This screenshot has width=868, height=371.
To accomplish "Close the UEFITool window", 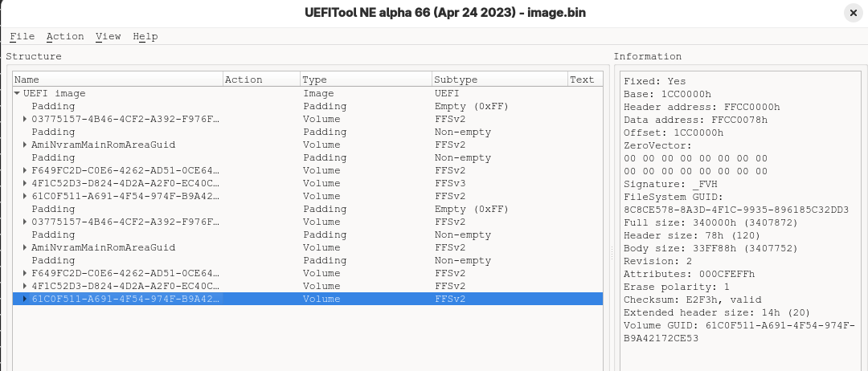I will click(852, 13).
